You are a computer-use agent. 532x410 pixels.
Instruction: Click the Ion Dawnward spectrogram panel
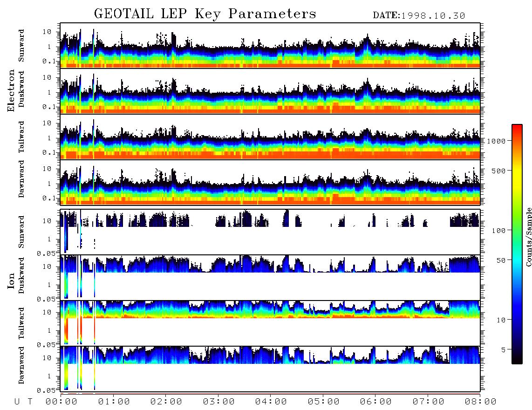[270, 369]
